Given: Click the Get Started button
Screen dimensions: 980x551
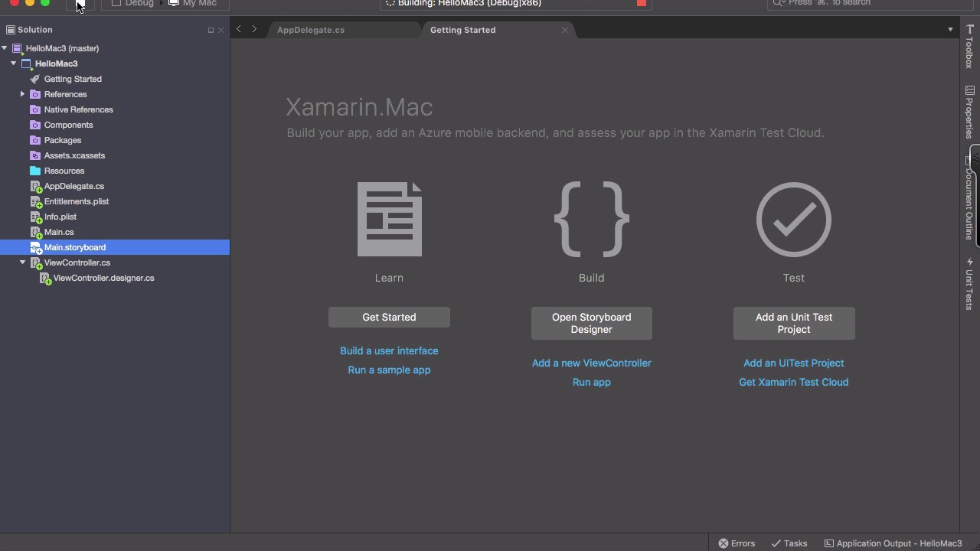Looking at the screenshot, I should tap(389, 317).
